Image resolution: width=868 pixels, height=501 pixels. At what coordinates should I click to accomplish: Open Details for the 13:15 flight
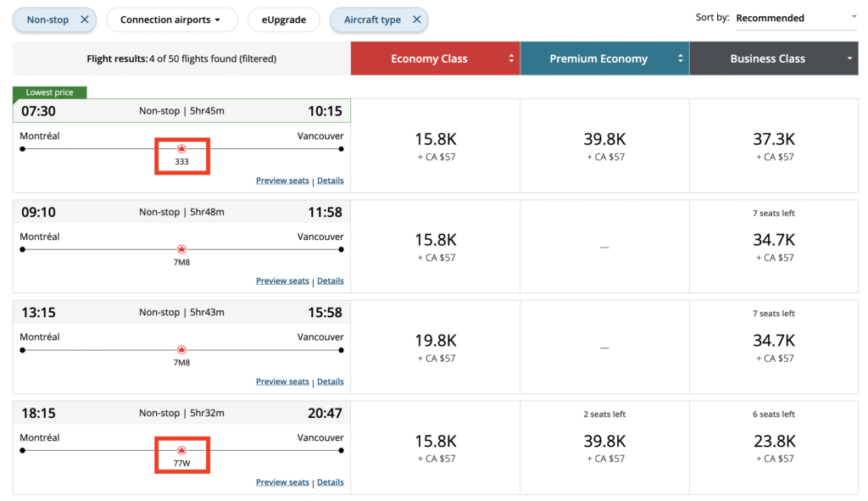[x=330, y=381]
